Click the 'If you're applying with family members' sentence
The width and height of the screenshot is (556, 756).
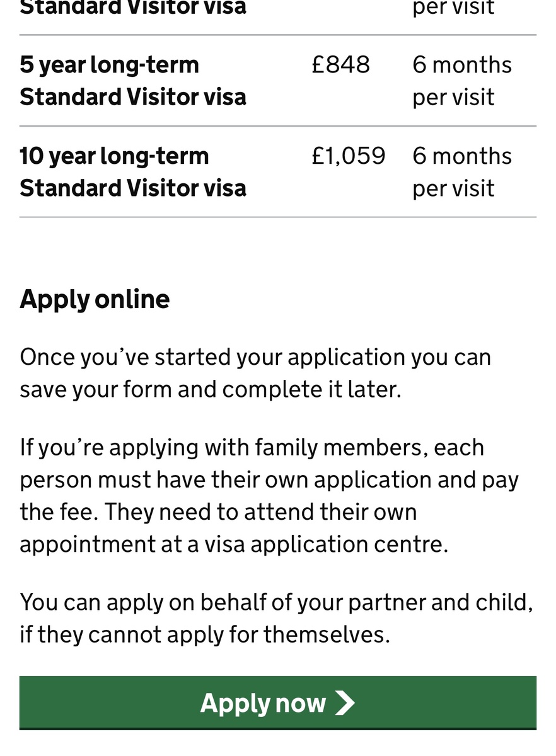[x=269, y=496]
